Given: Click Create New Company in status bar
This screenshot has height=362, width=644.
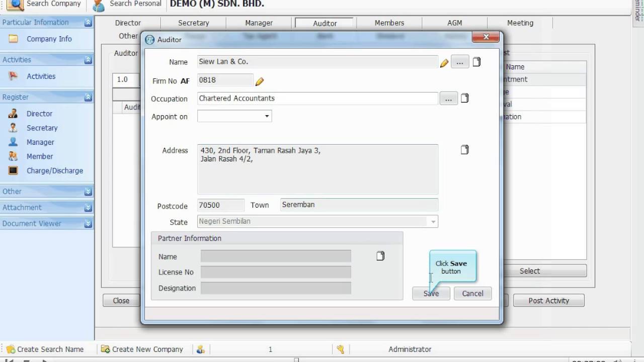Looking at the screenshot, I should pyautogui.click(x=147, y=349).
